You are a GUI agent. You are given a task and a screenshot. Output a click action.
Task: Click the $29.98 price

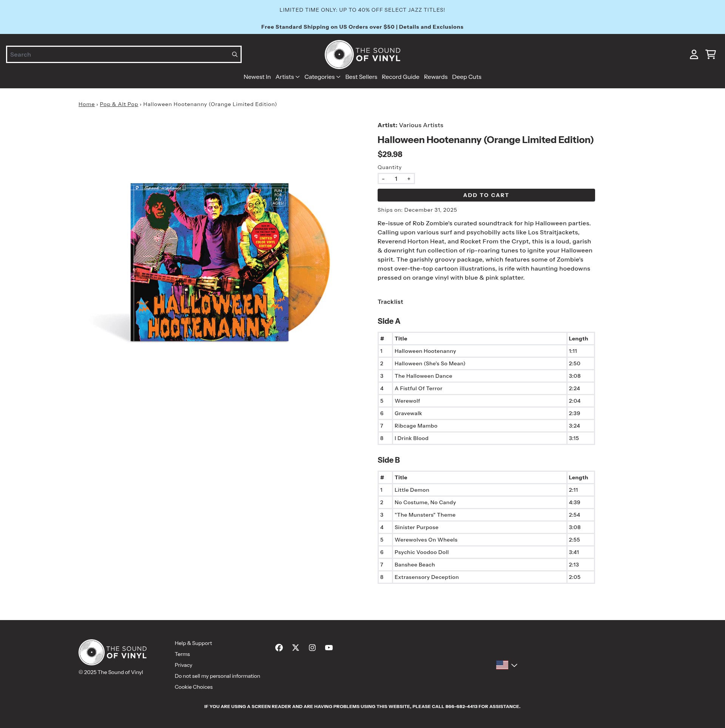click(x=390, y=154)
